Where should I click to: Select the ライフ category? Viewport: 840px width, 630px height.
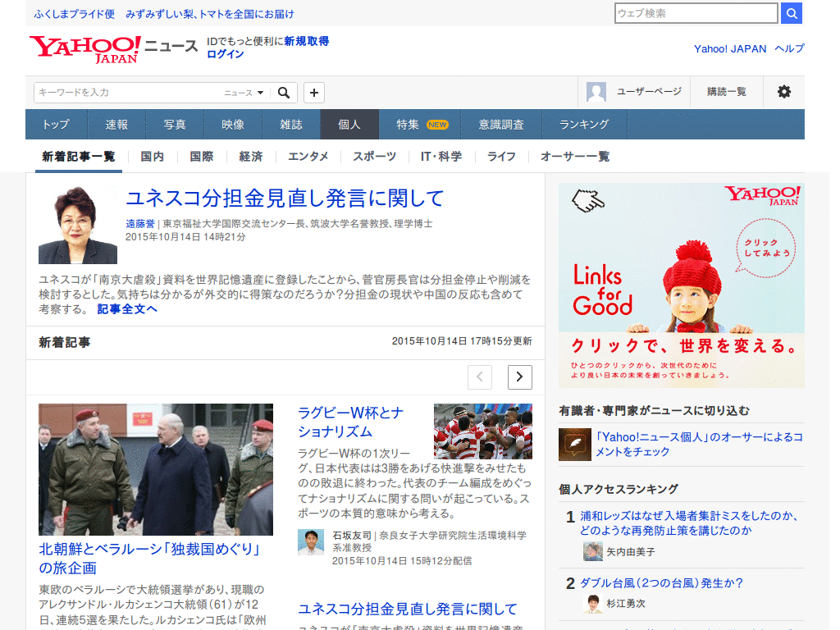point(501,157)
